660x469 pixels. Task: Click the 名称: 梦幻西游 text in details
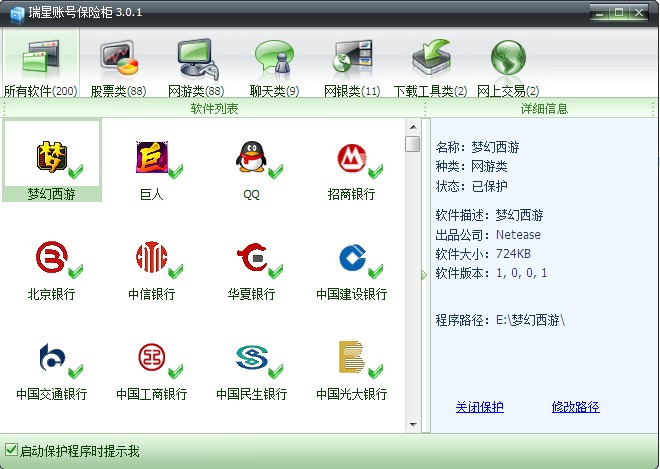(477, 147)
